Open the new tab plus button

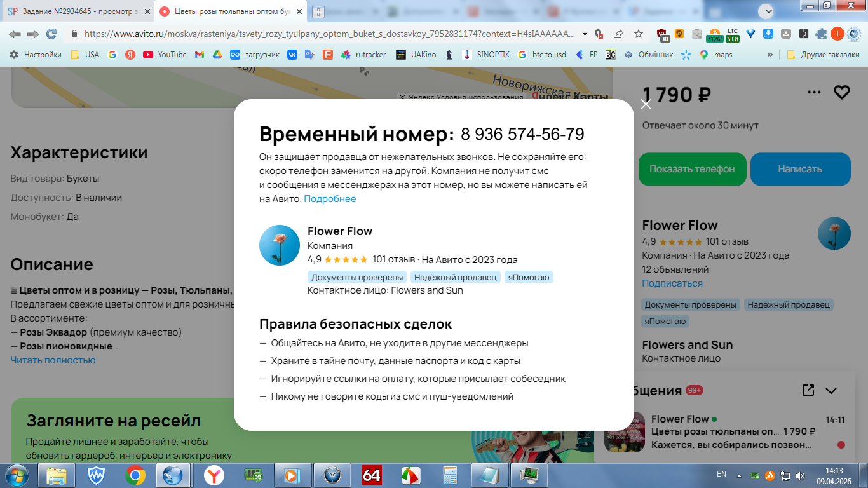318,11
